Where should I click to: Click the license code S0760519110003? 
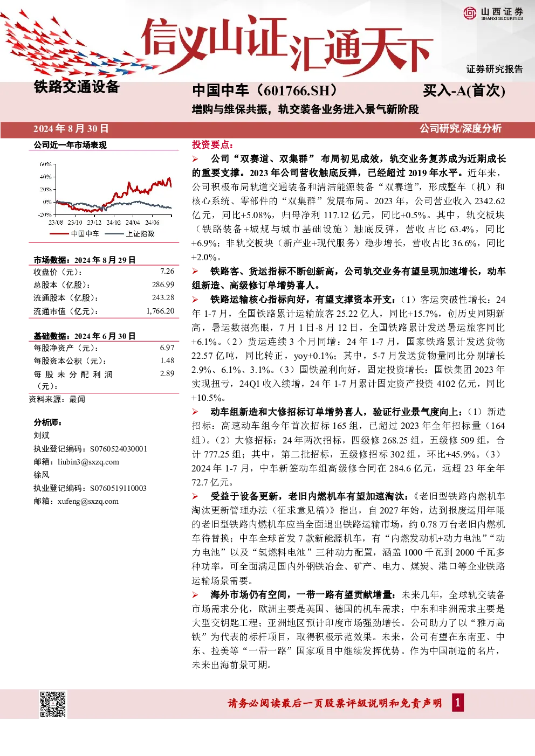tap(118, 488)
